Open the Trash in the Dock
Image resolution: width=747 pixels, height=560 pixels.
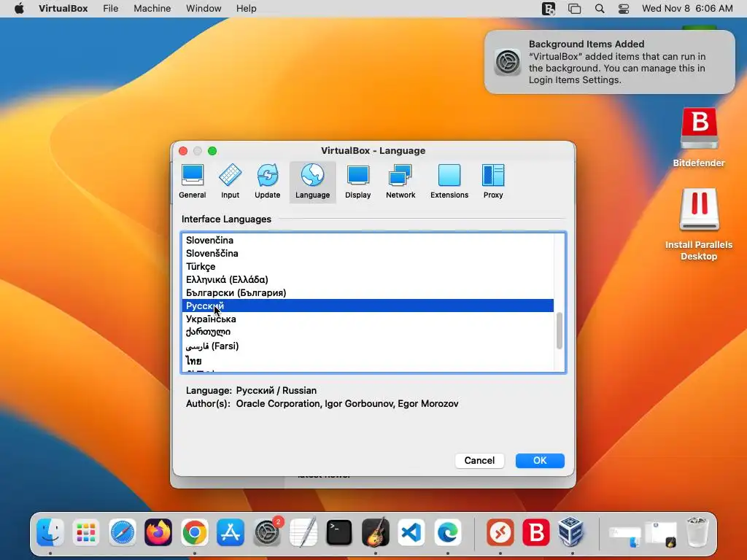[x=697, y=532]
